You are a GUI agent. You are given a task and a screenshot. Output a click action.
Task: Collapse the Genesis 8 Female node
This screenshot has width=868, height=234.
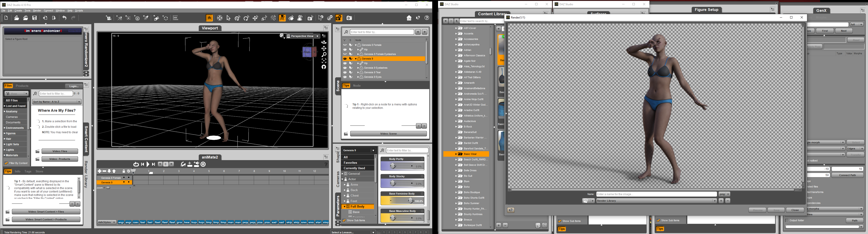(356, 45)
